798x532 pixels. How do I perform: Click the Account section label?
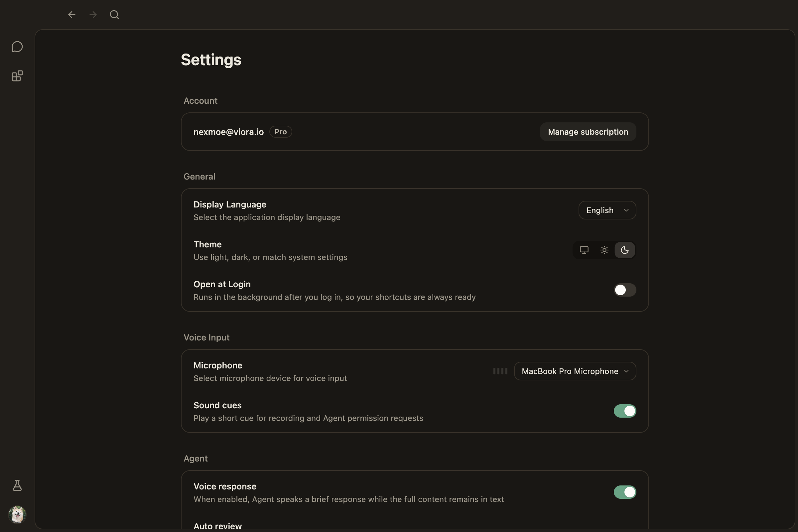coord(200,101)
